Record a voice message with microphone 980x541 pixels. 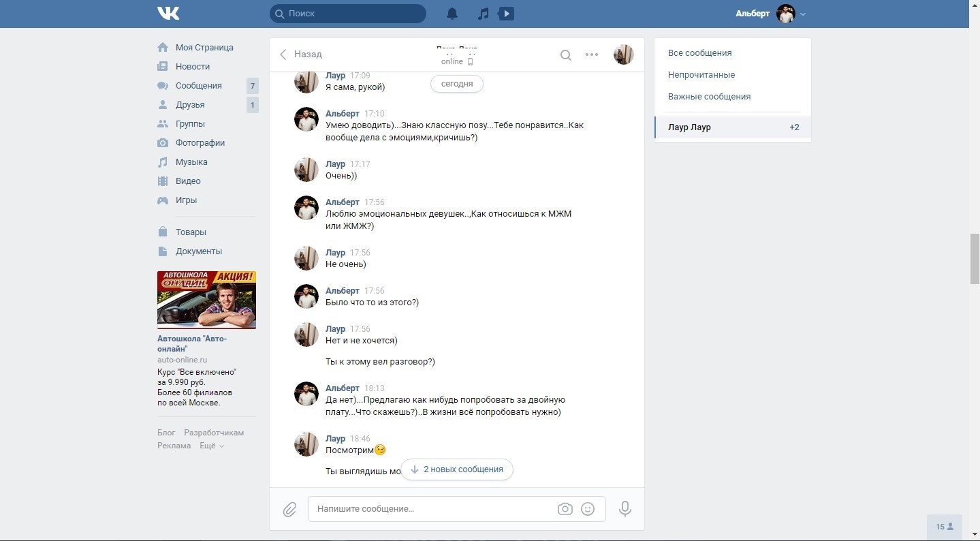tap(625, 509)
